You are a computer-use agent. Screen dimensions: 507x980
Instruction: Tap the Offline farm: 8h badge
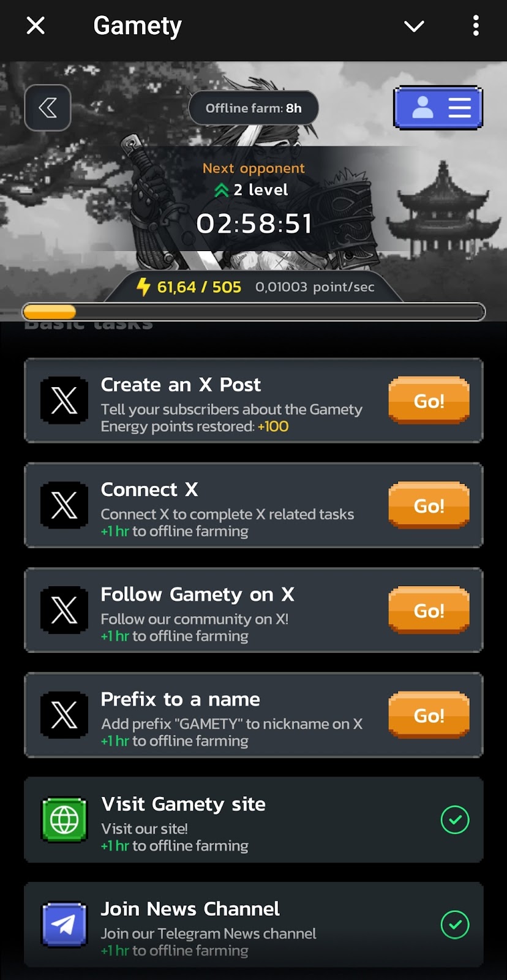(x=254, y=108)
